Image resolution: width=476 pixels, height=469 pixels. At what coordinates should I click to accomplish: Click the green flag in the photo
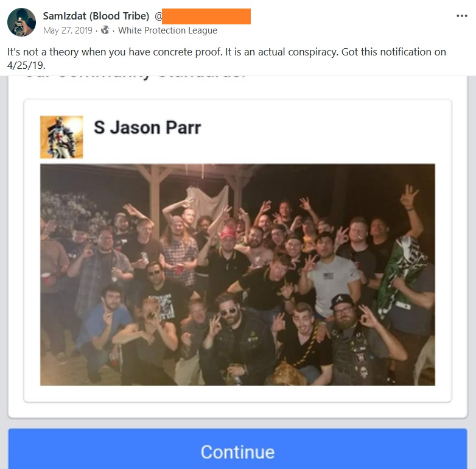(x=400, y=273)
